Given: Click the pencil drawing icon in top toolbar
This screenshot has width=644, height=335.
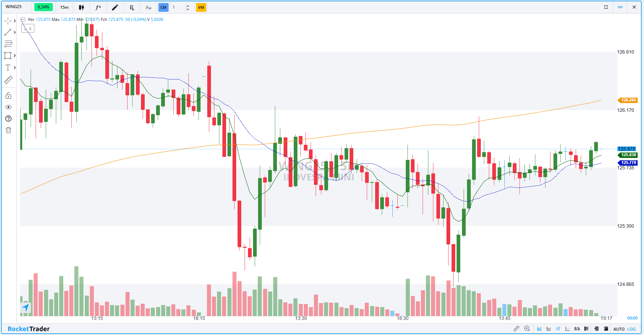Looking at the screenshot, I should coord(115,7).
